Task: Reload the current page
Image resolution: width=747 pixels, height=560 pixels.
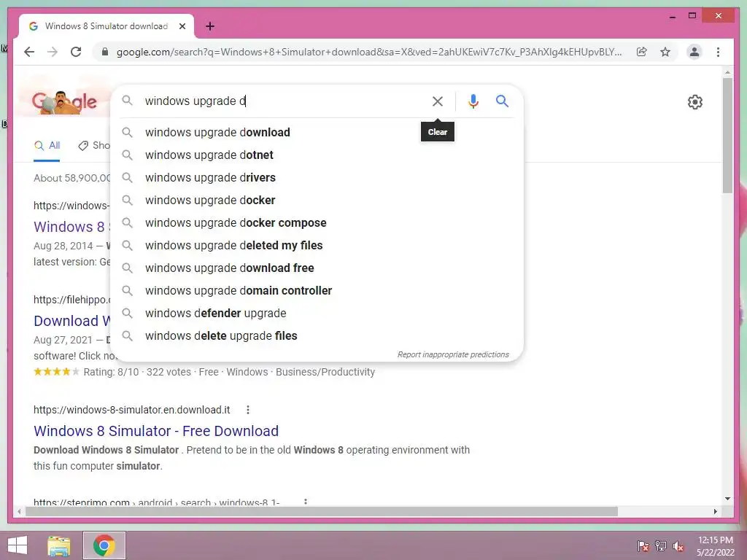Action: pos(76,52)
